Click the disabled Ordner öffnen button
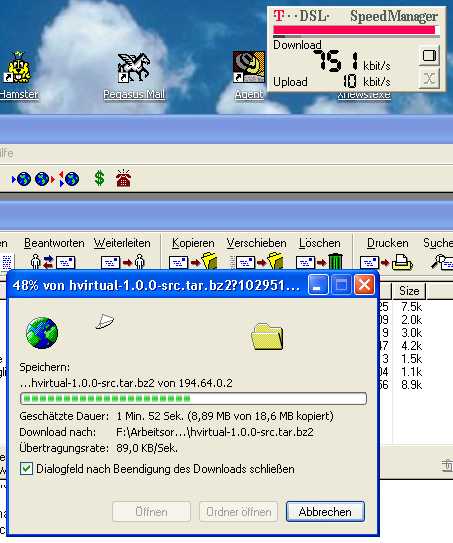The height and width of the screenshot is (543, 453). point(238,511)
